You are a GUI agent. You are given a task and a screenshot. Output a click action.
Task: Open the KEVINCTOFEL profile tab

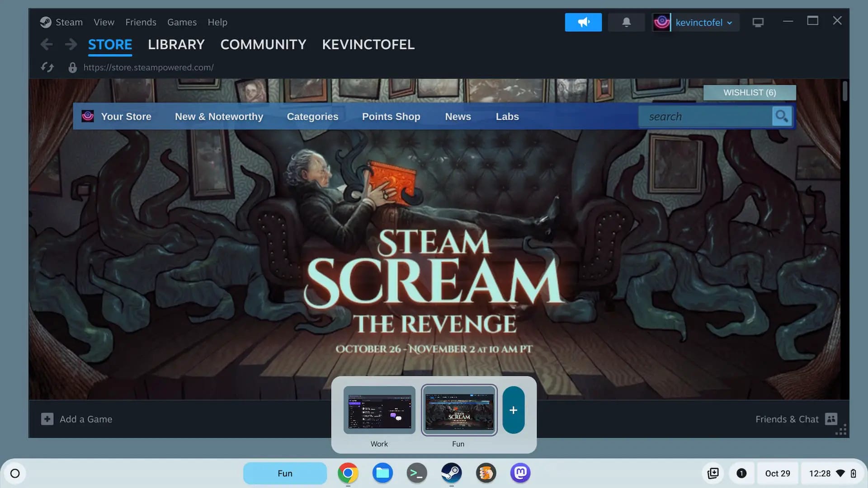coord(368,45)
